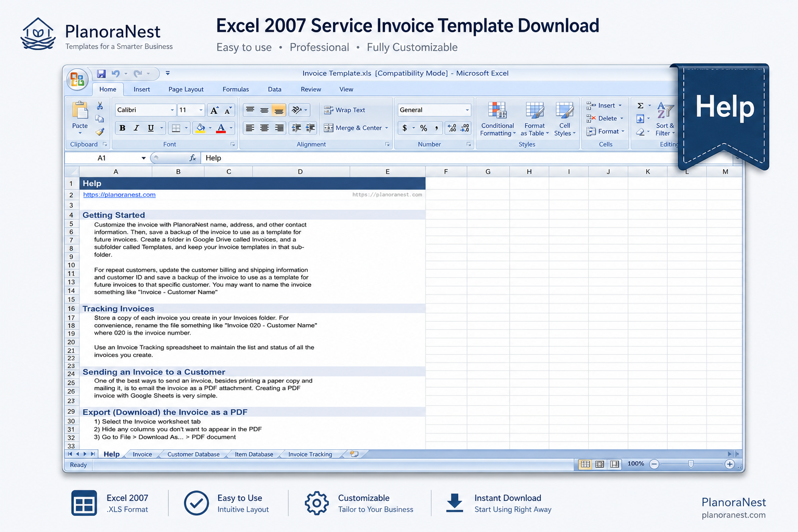The height and width of the screenshot is (532, 798).
Task: Switch to Page Break Preview
Action: [615, 464]
